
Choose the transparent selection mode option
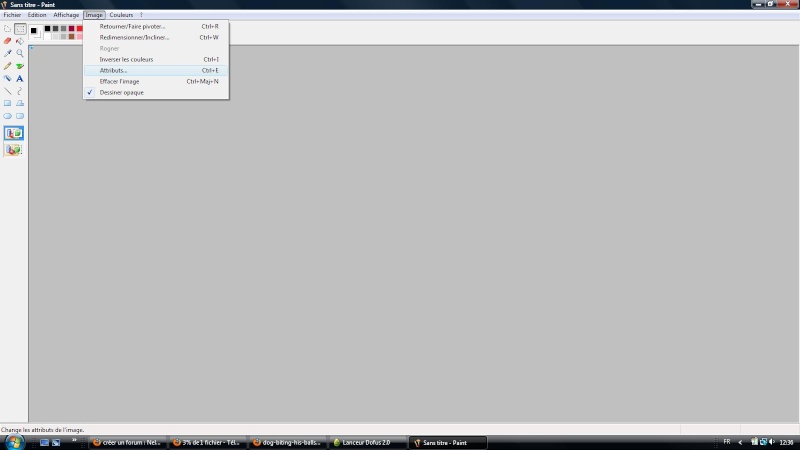[14, 149]
